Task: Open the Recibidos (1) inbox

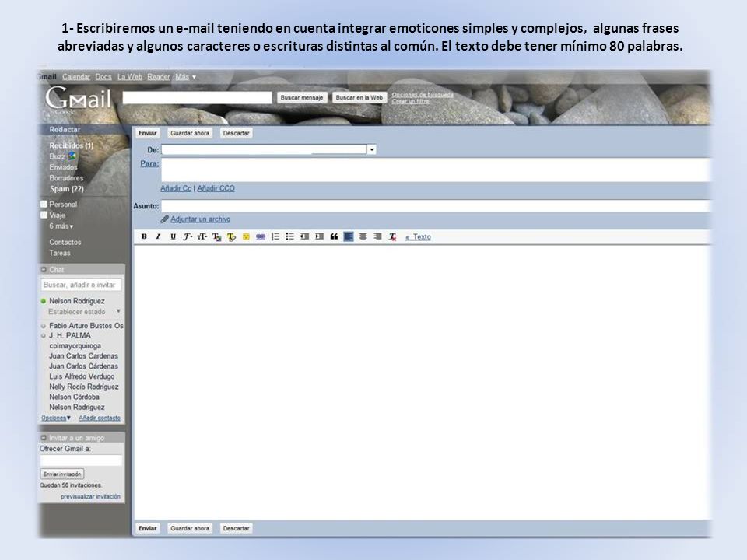Action: coord(72,145)
